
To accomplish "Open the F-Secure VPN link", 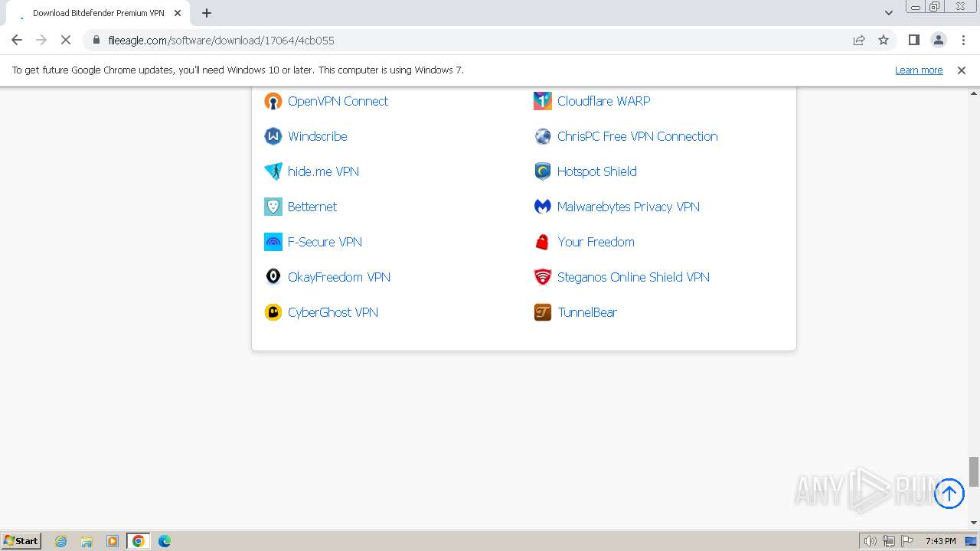I will tap(325, 242).
